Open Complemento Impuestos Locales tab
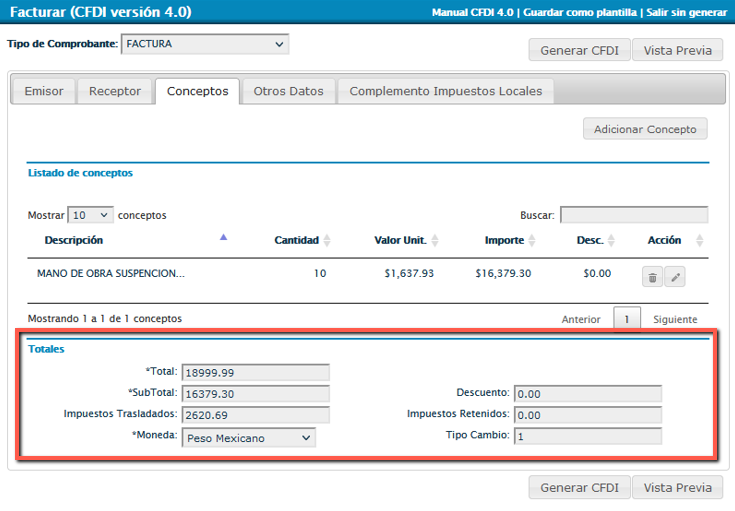 pyautogui.click(x=445, y=91)
